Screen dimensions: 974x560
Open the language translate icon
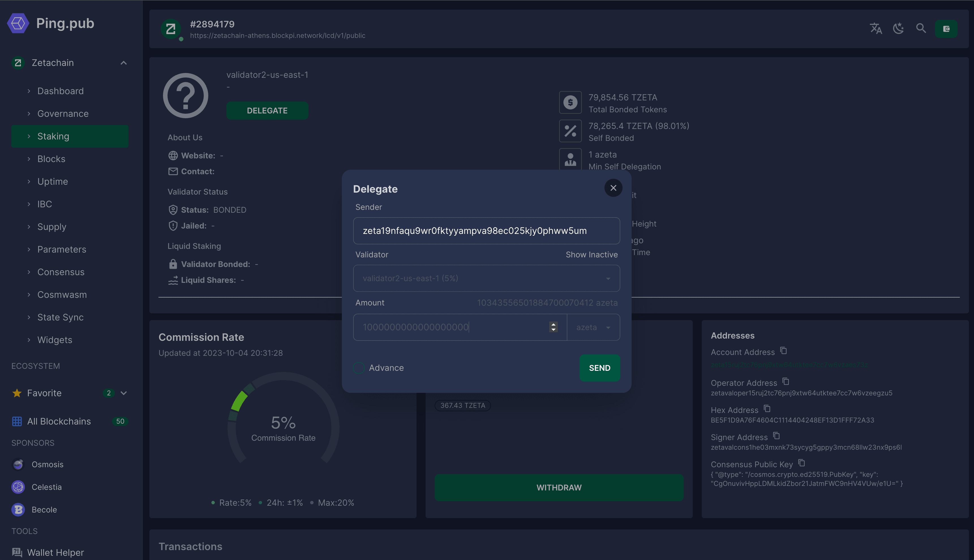point(876,29)
